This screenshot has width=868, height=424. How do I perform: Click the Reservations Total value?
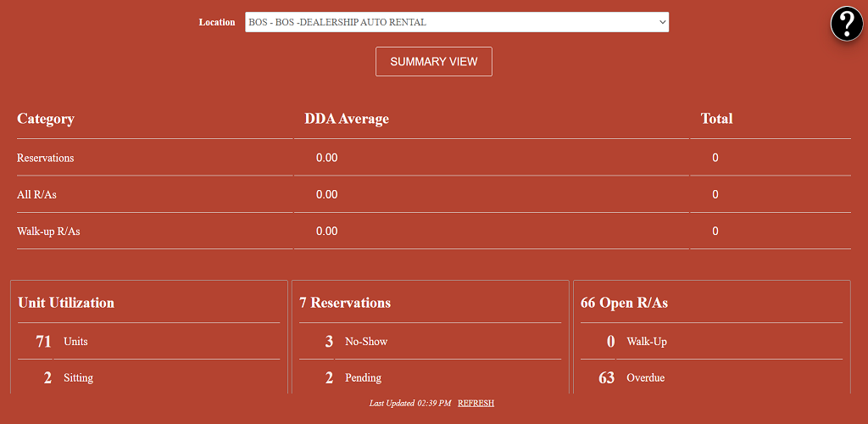715,158
